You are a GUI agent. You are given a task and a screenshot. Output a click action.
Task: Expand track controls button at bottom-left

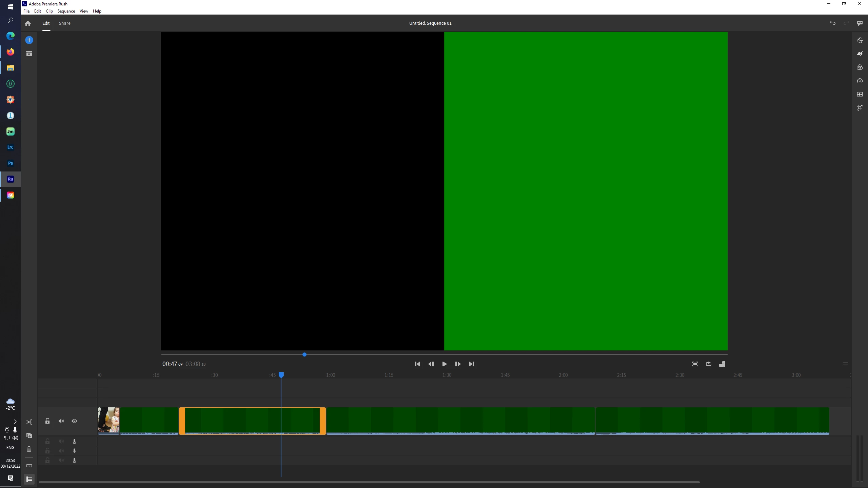tap(29, 479)
